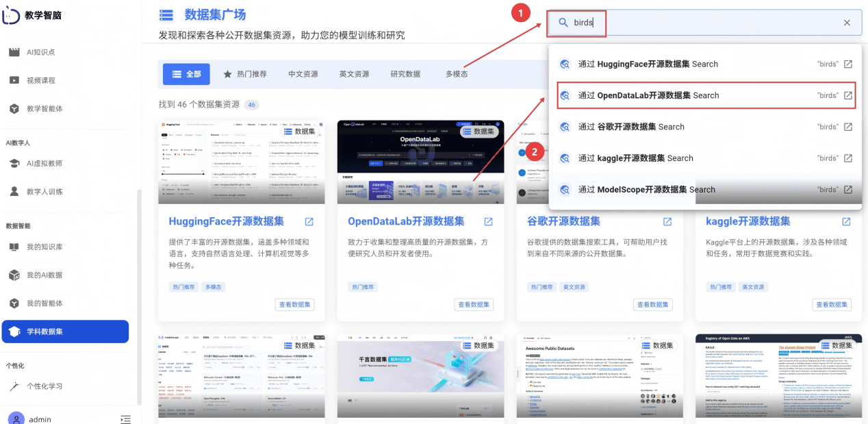Click 查看数据集 on the kaggle card
Screen dimensions: 868x424
tap(832, 305)
